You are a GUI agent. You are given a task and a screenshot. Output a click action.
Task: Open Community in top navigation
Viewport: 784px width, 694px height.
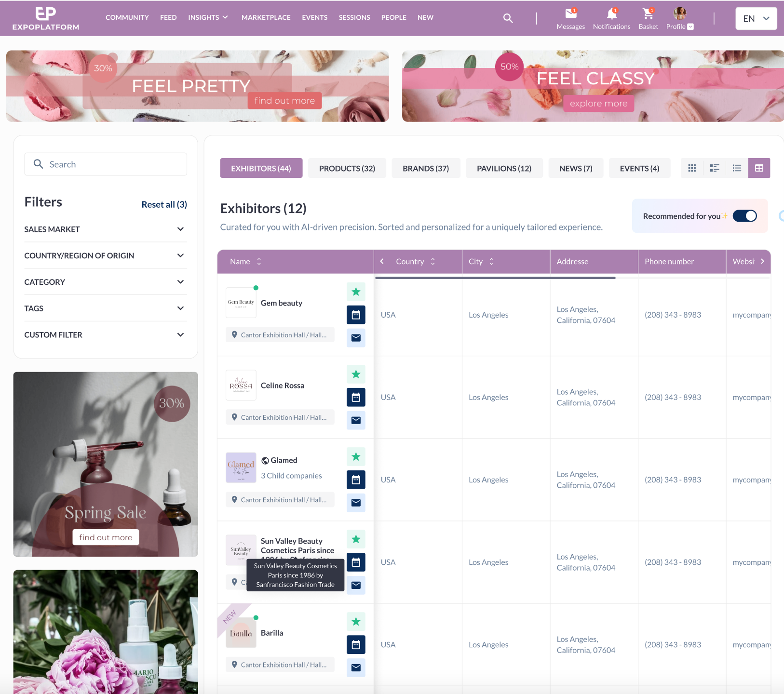click(x=127, y=17)
